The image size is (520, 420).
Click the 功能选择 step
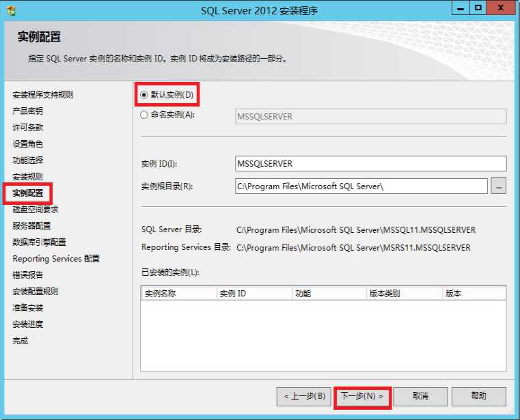point(27,160)
